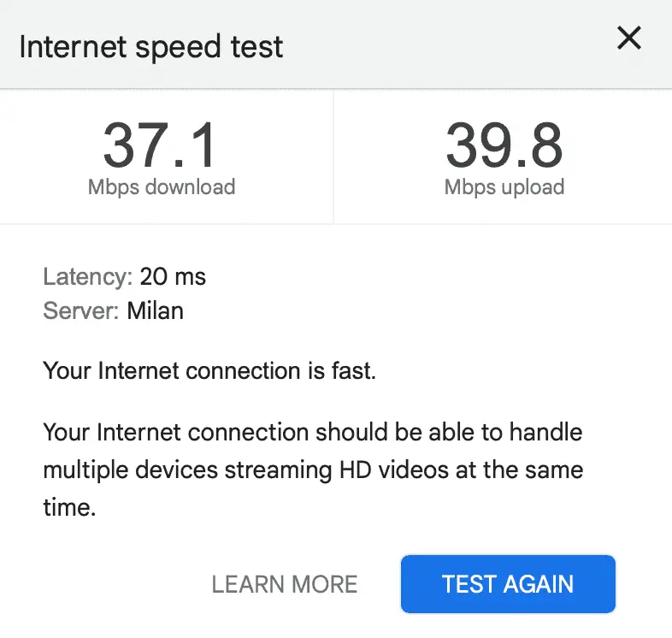Open the LEARN MORE link
Viewport: 672px width, 638px height.
pos(285,584)
